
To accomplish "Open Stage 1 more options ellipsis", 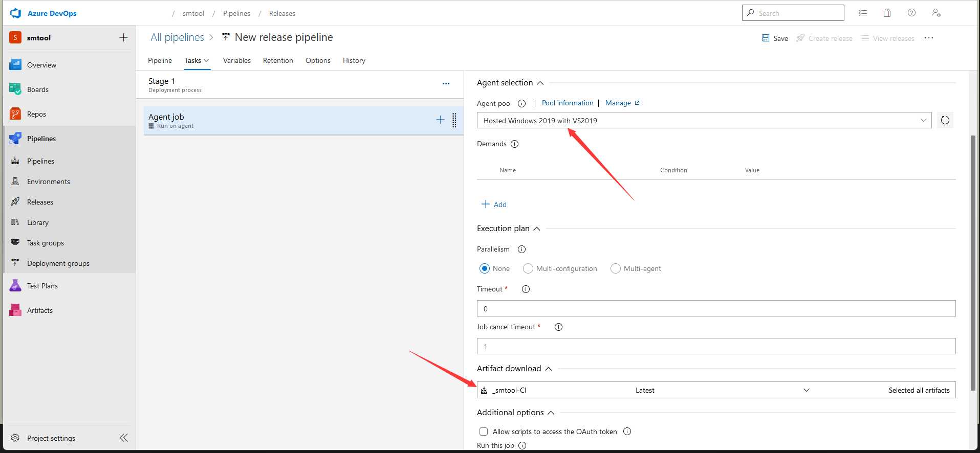I will pyautogui.click(x=446, y=83).
